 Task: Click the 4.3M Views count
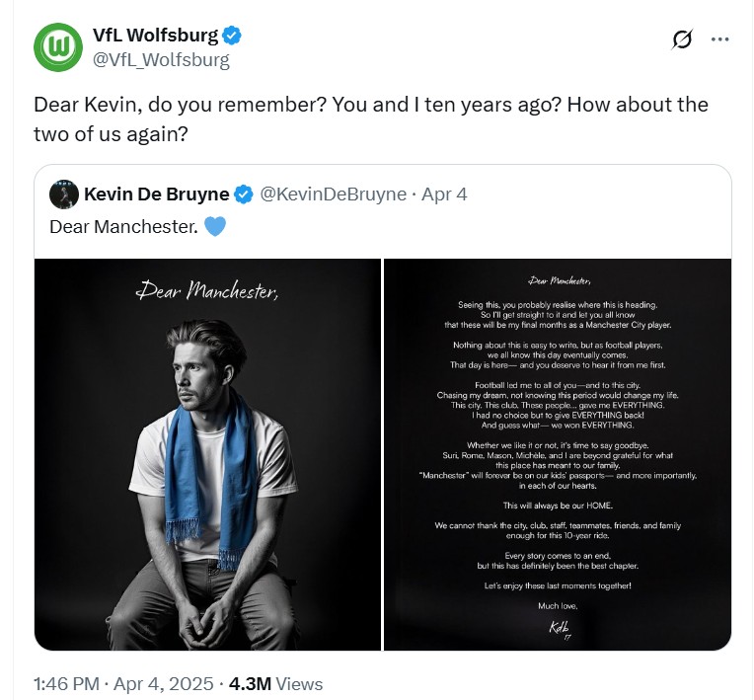[x=275, y=683]
